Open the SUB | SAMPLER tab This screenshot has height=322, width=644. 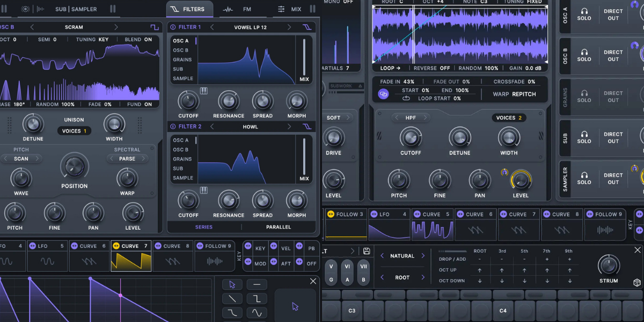pyautogui.click(x=76, y=9)
